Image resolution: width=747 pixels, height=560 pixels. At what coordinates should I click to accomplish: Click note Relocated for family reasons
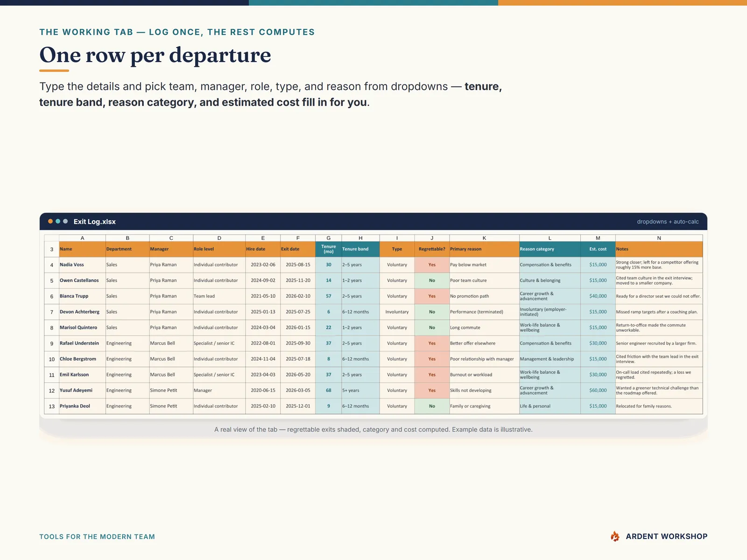tap(659, 406)
